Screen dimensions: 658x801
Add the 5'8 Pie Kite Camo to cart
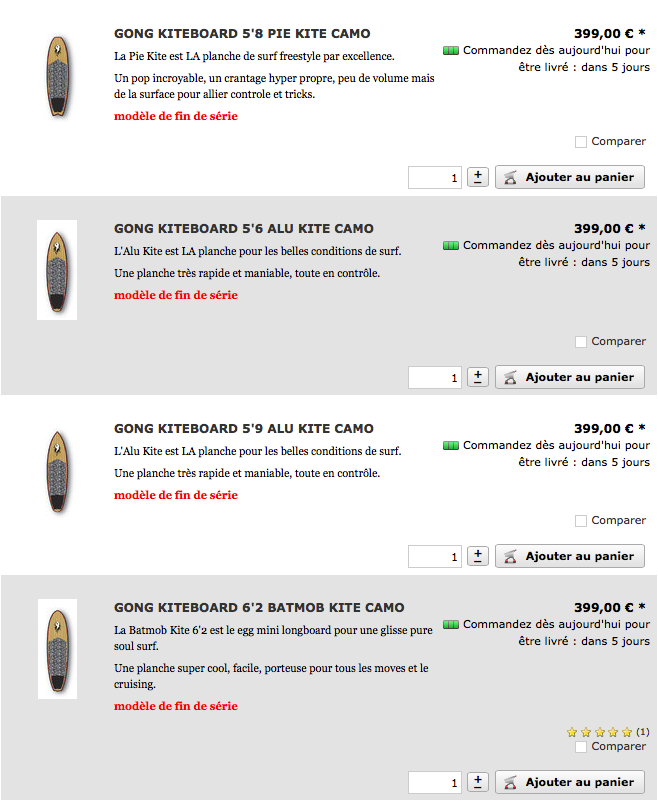570,177
